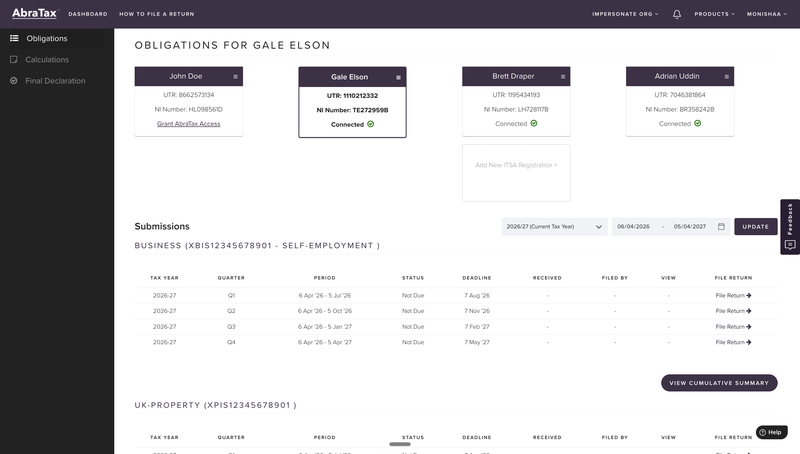Open the 2026/27 tax year dropdown
Viewport: 800px width, 454px height.
554,226
